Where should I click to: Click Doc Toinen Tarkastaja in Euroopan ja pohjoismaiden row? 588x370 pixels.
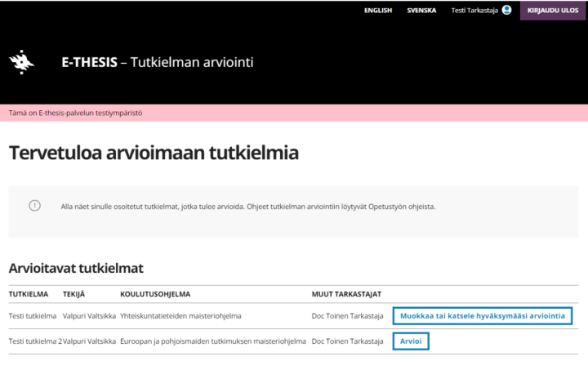[348, 341]
